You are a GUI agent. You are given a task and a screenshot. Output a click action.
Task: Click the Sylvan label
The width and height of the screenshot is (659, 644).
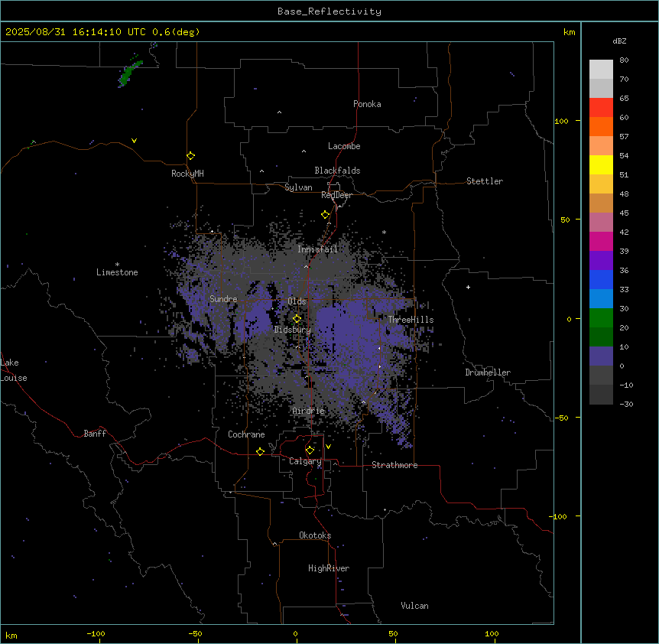298,187
